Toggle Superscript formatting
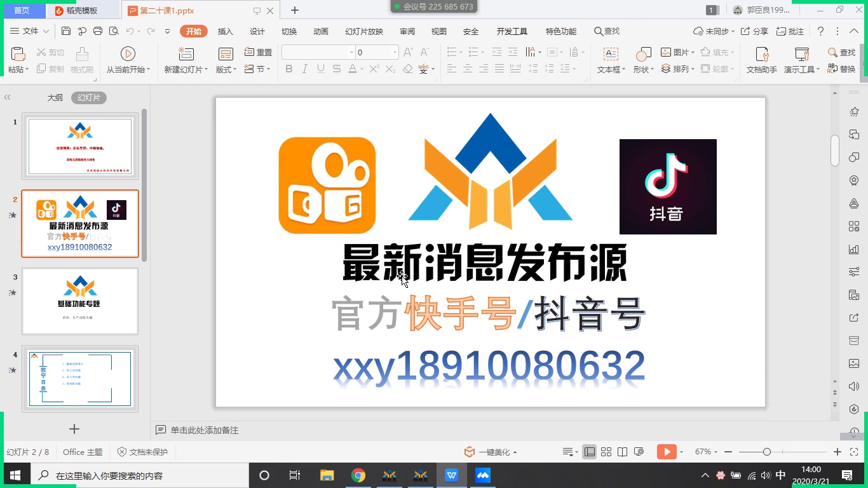 (x=374, y=69)
